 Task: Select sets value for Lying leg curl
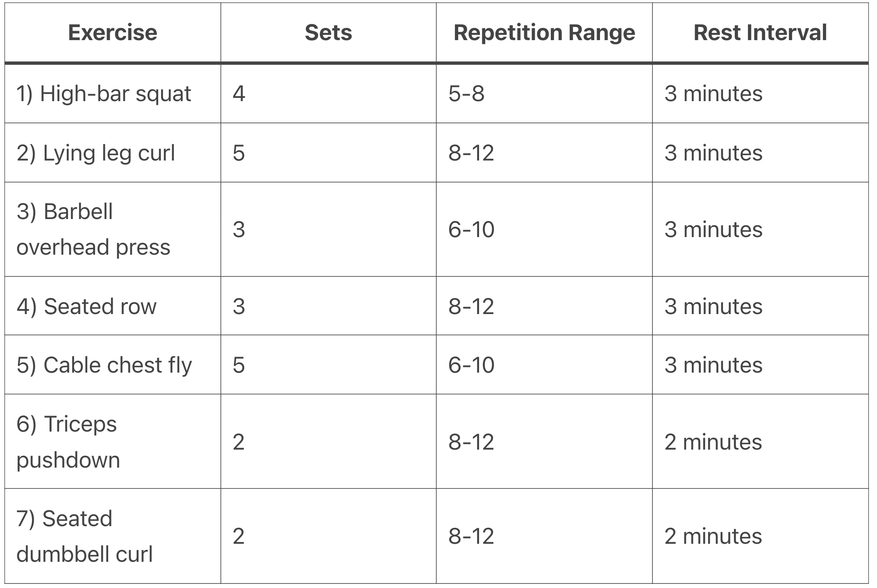[x=328, y=153]
